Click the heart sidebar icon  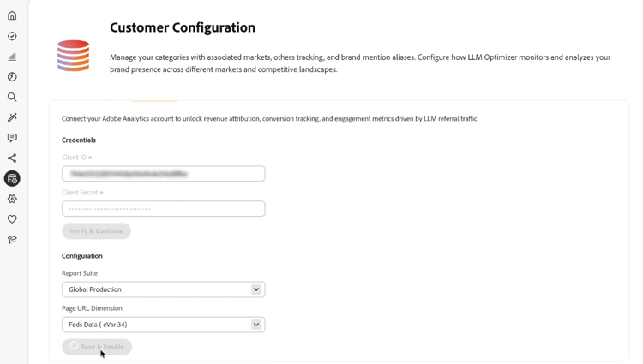(12, 219)
